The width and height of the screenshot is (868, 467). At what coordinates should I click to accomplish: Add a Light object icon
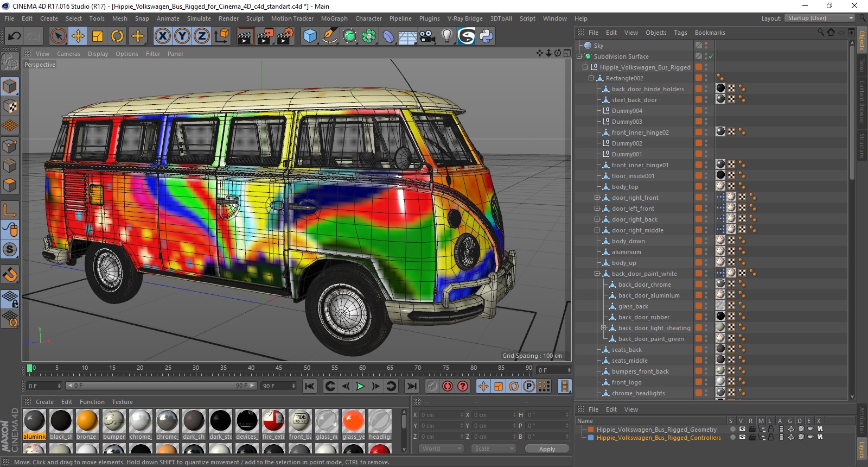point(447,36)
